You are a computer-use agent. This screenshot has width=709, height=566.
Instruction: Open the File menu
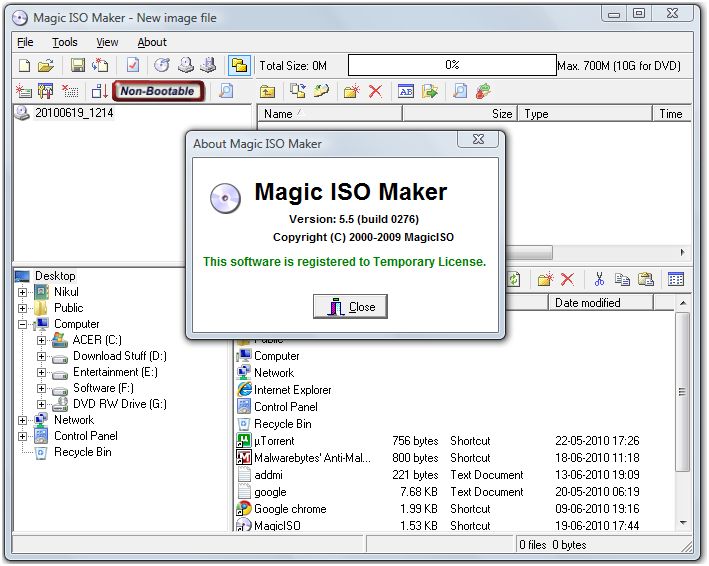tap(25, 42)
